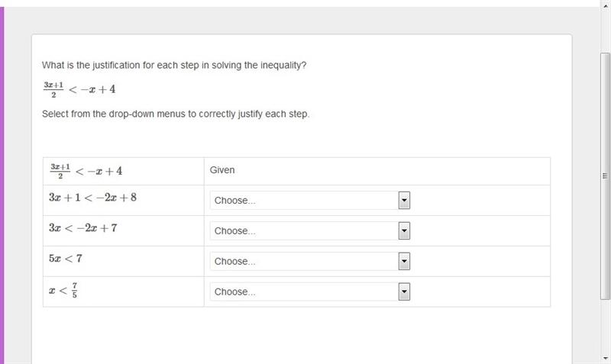Click the arrow beside the 3x + 1 < −2x + 8 step
Image resolution: width=611 pixels, height=364 pixels.
[404, 201]
